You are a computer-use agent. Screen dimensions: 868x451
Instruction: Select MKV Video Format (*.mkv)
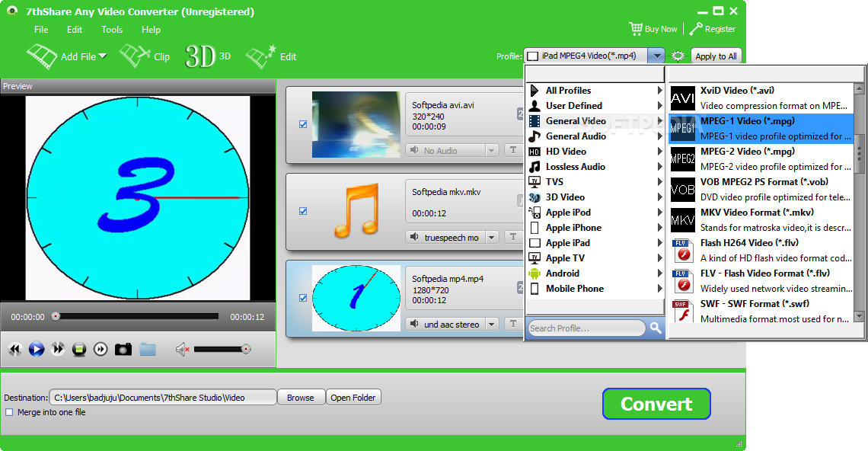[x=761, y=220]
